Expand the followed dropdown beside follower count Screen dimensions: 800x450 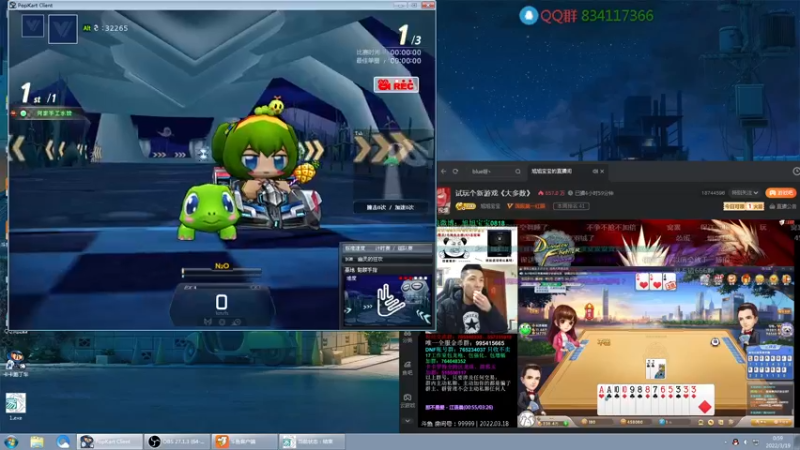click(744, 193)
